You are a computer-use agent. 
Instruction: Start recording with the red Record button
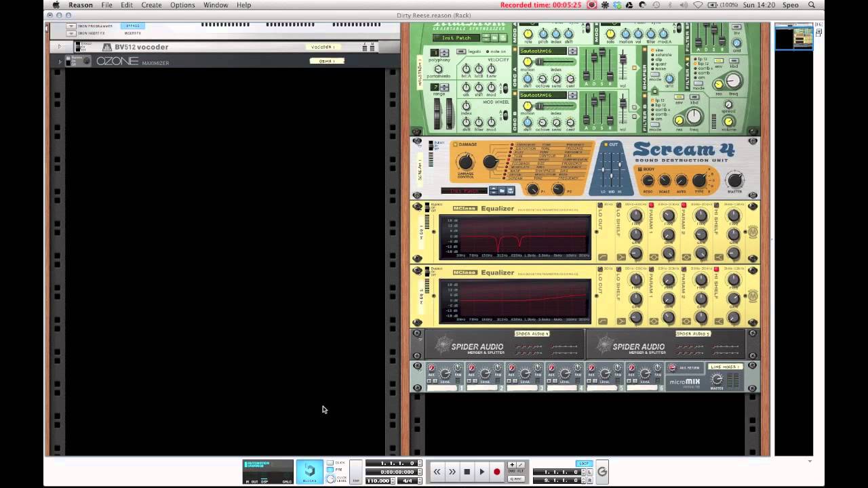(496, 472)
